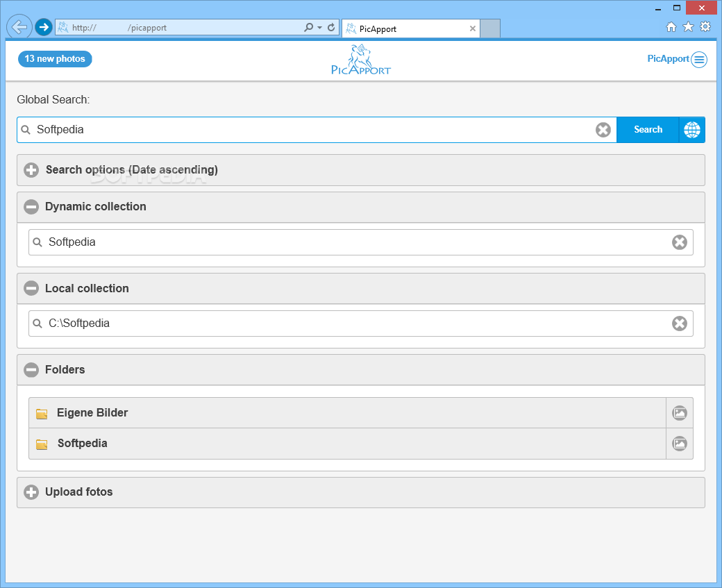Click the blue Search button

pos(648,130)
